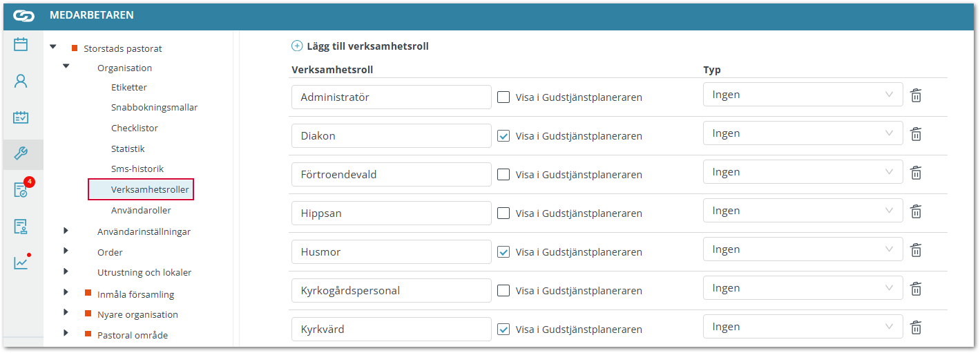This screenshot has height=353, width=980.
Task: Open Sms-historik in the tree
Action: 137,169
